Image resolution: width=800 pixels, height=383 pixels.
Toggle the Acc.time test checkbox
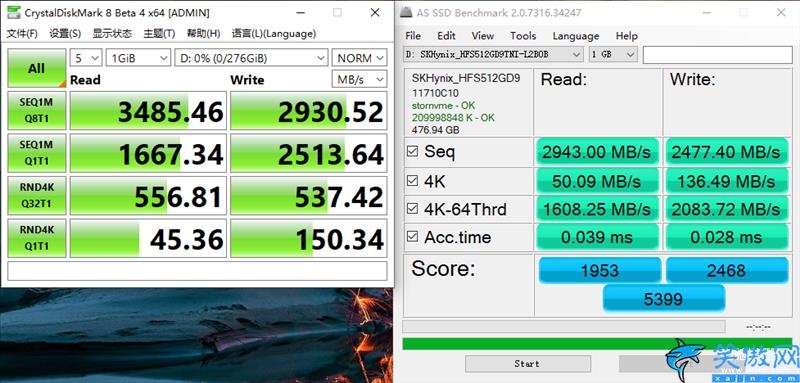coord(412,237)
